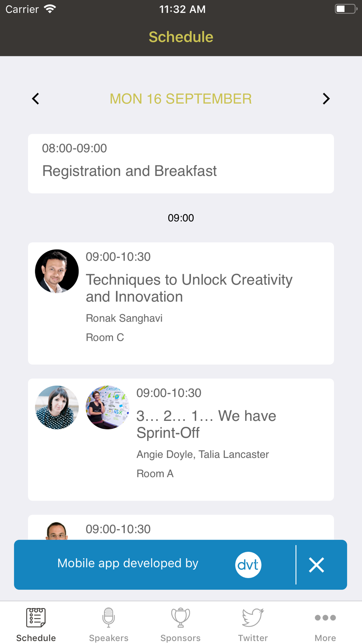The image size is (362, 644).
Task: Open the Speakers microphone tab
Action: click(109, 624)
